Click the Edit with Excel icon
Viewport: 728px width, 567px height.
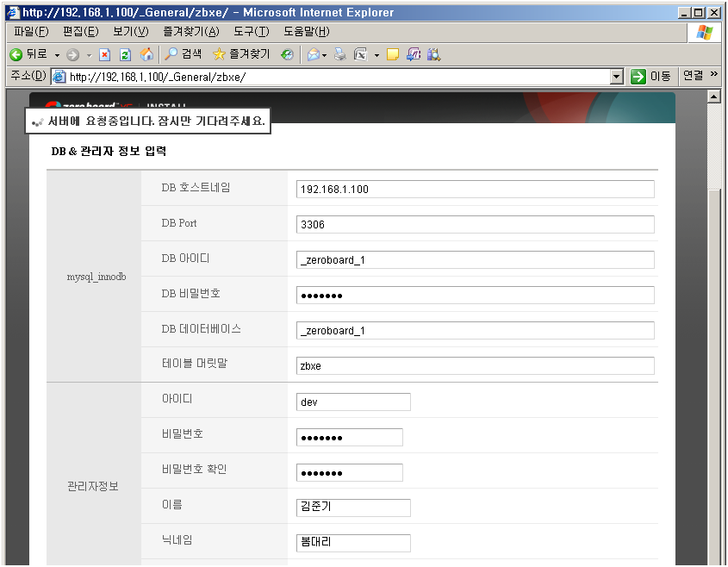coord(361,55)
